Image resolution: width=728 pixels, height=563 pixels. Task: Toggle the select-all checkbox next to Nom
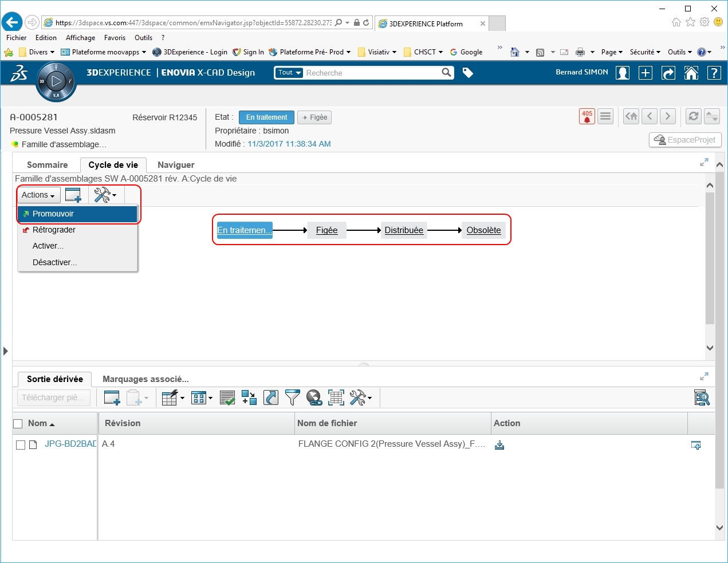18,424
